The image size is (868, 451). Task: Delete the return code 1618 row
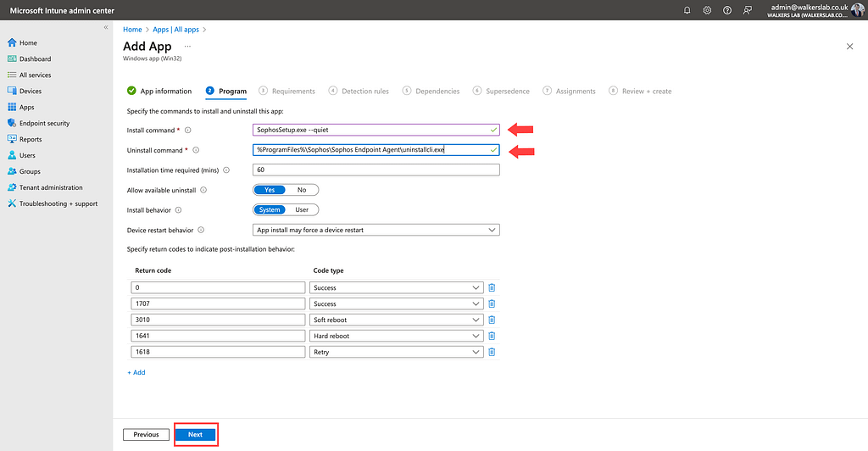492,352
